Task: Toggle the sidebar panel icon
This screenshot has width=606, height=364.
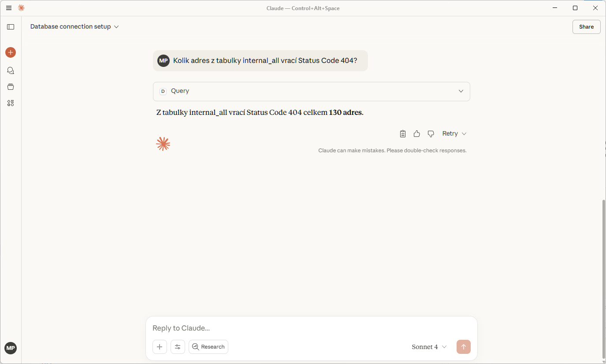Action: click(x=11, y=27)
